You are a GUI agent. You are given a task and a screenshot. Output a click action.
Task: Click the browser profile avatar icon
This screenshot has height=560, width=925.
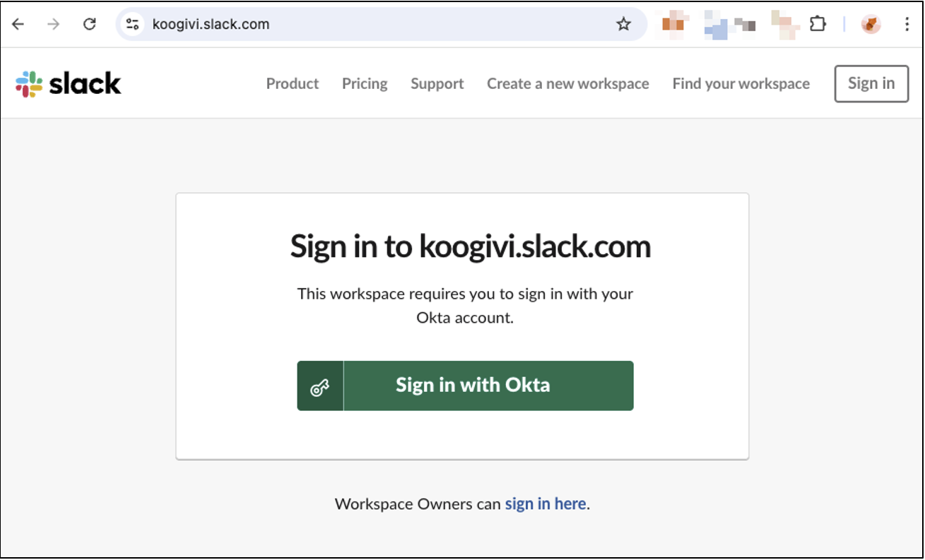click(x=869, y=23)
